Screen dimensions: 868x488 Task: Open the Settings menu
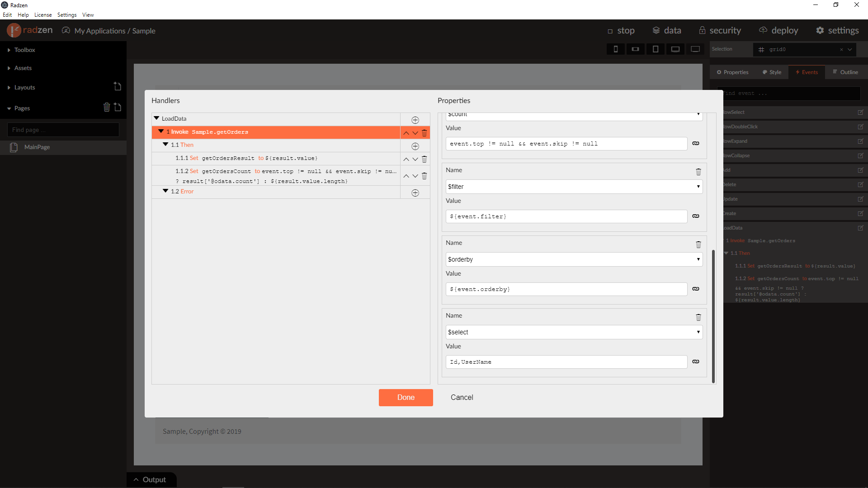pyautogui.click(x=67, y=15)
